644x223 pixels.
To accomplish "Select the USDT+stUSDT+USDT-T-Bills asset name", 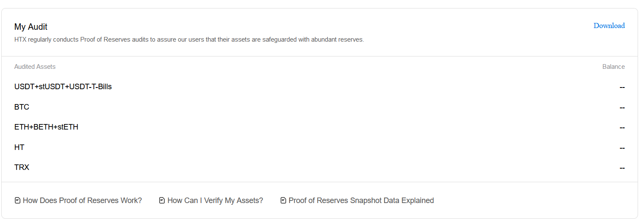I will coord(63,87).
